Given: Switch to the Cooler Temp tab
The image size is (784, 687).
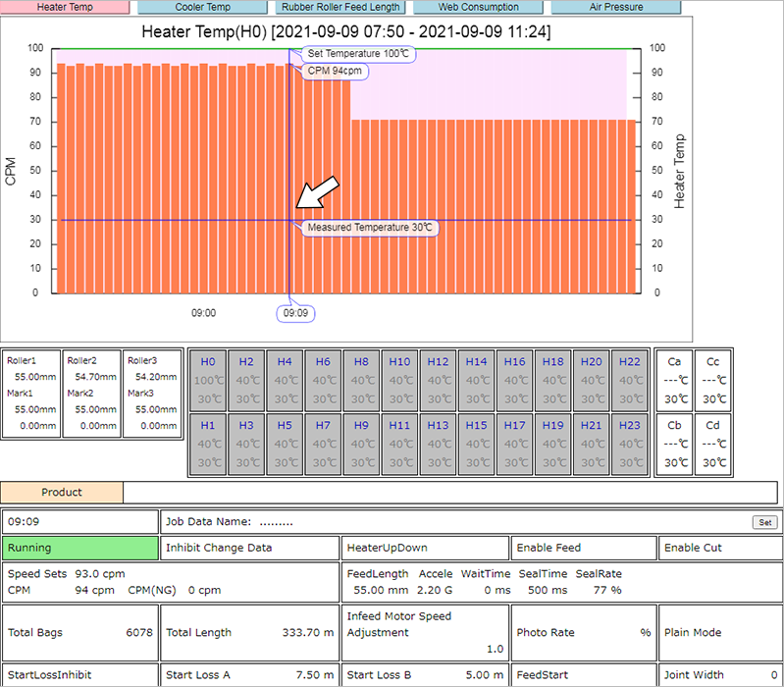Looking at the screenshot, I should pos(203,7).
